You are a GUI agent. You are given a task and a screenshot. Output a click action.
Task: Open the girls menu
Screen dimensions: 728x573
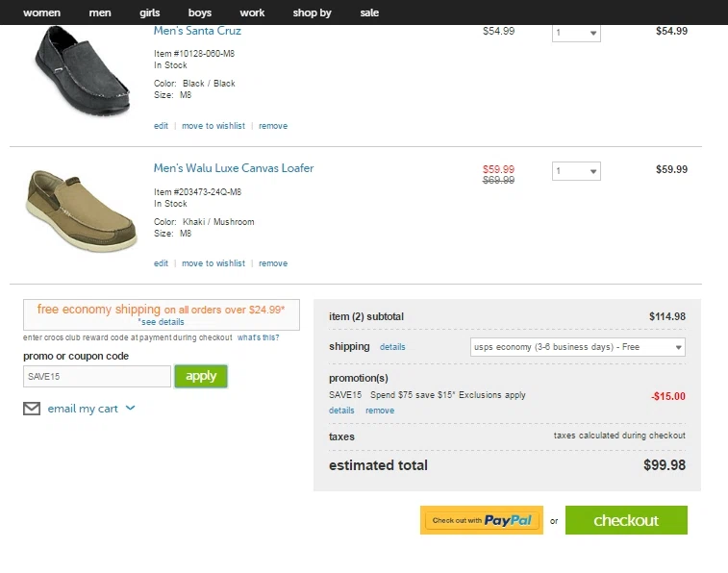[x=149, y=12]
